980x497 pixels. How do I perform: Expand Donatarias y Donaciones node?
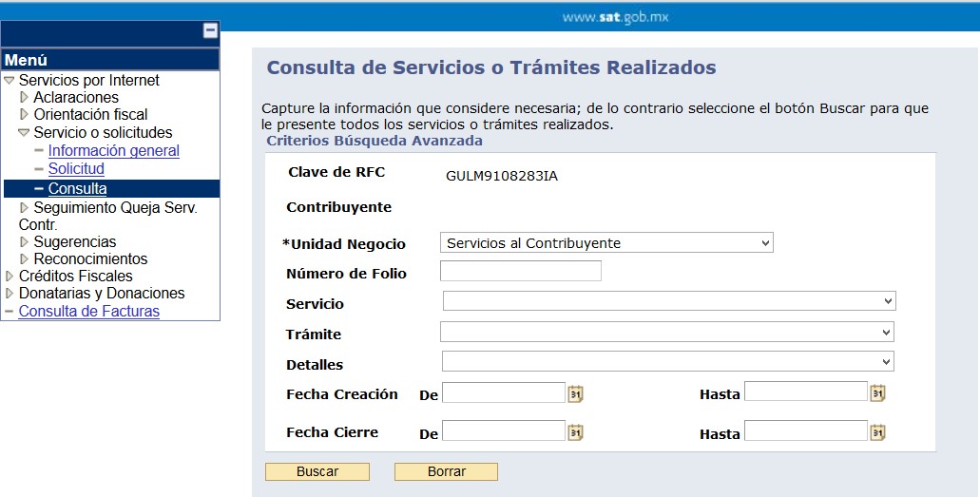(10, 293)
